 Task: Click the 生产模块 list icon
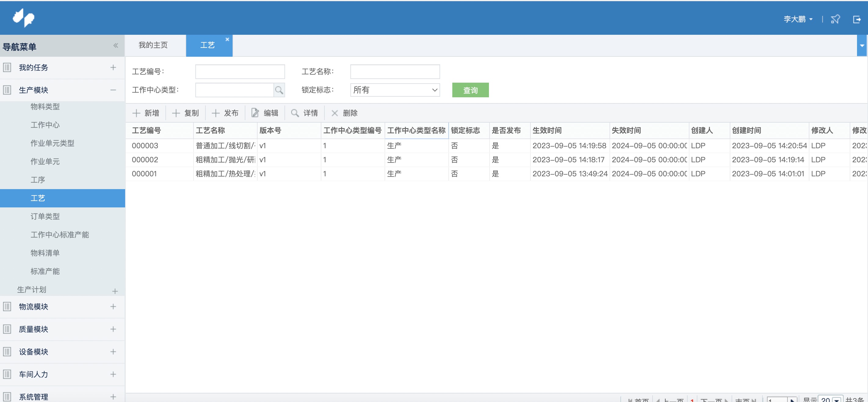[x=7, y=90]
